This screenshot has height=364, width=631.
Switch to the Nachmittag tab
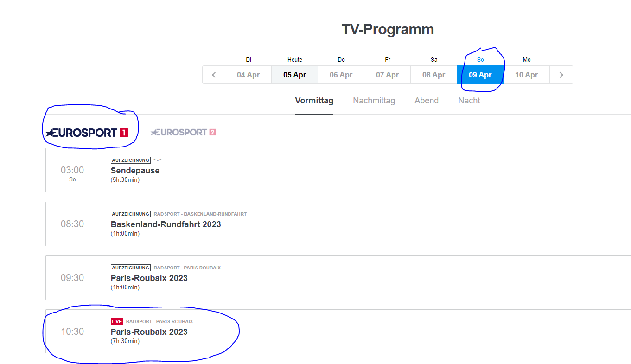click(x=374, y=101)
